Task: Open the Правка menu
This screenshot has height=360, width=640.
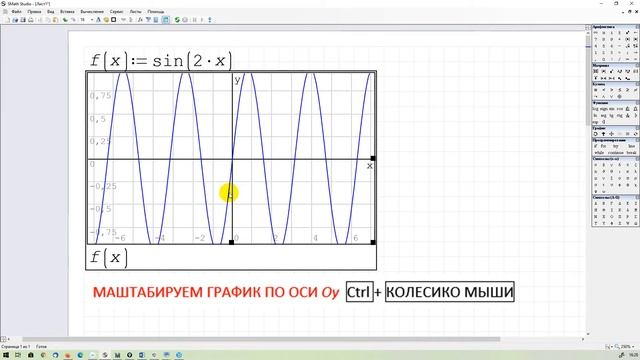Action: point(34,11)
